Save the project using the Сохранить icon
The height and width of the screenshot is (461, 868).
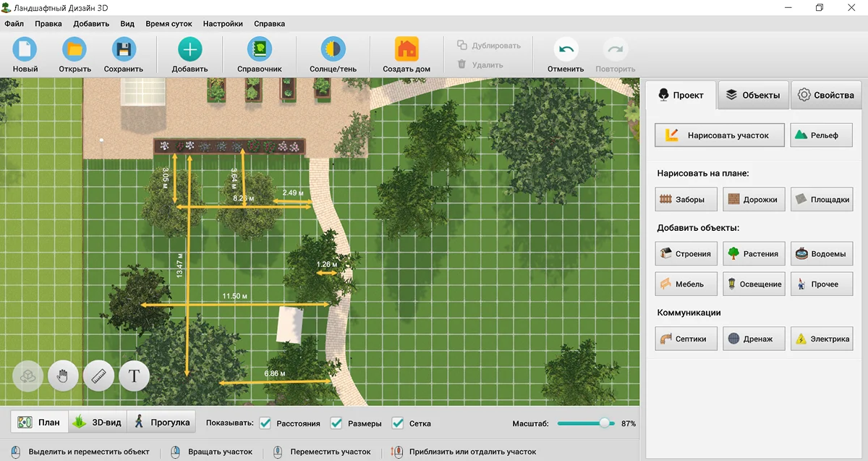[x=124, y=50]
